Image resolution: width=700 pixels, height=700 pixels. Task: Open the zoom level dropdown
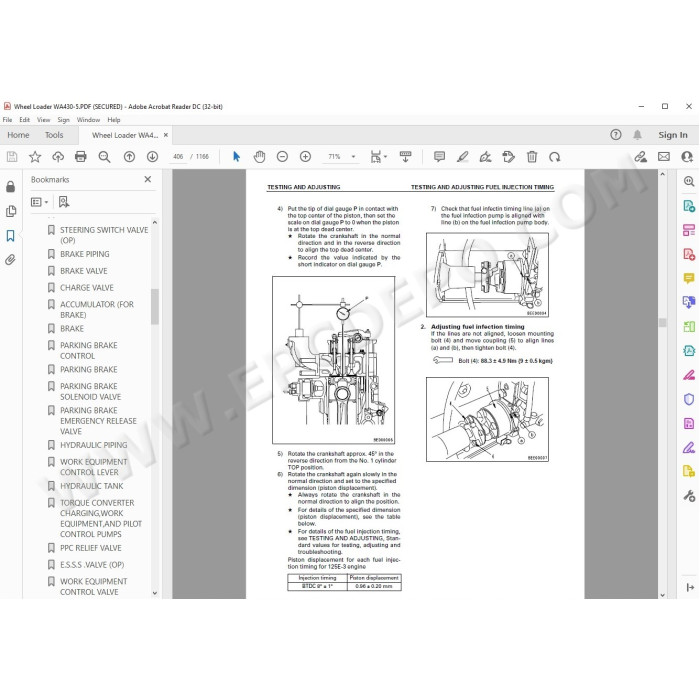[353, 157]
